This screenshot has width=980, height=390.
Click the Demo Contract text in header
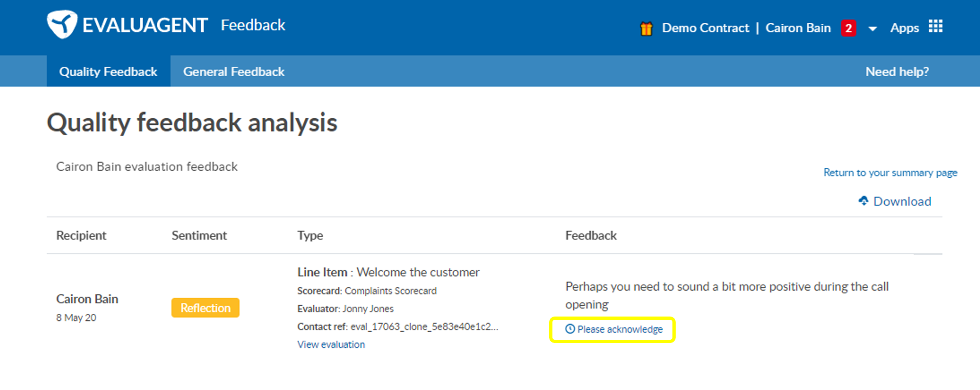click(x=705, y=28)
